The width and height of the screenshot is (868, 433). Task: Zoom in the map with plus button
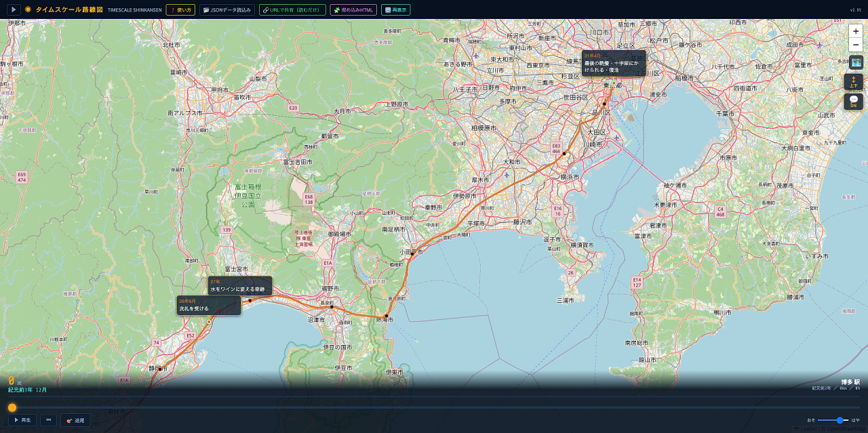point(856,31)
